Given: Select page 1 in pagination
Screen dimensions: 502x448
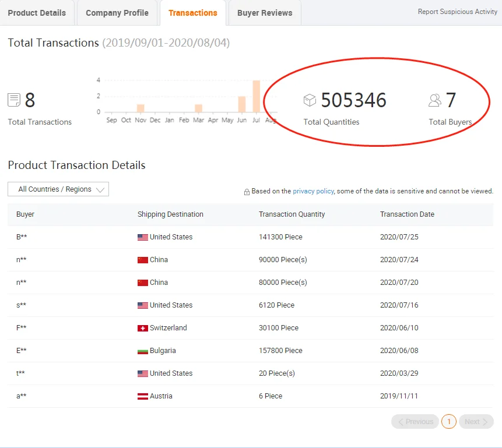Looking at the screenshot, I should point(449,422).
